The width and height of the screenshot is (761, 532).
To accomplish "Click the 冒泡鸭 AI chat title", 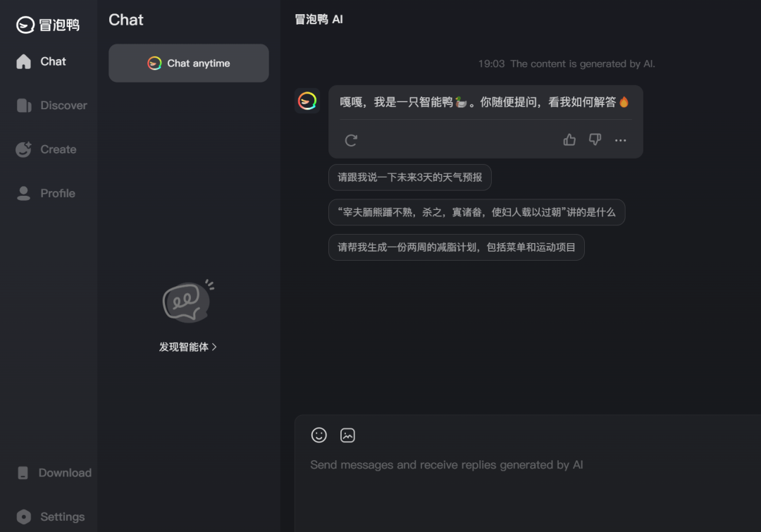I will [319, 20].
